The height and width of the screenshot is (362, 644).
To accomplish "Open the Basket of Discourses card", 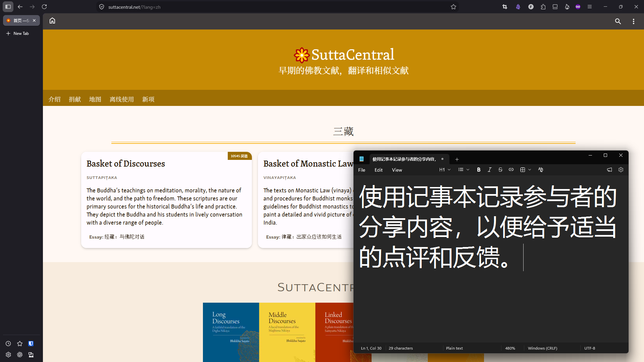I will pyautogui.click(x=166, y=200).
